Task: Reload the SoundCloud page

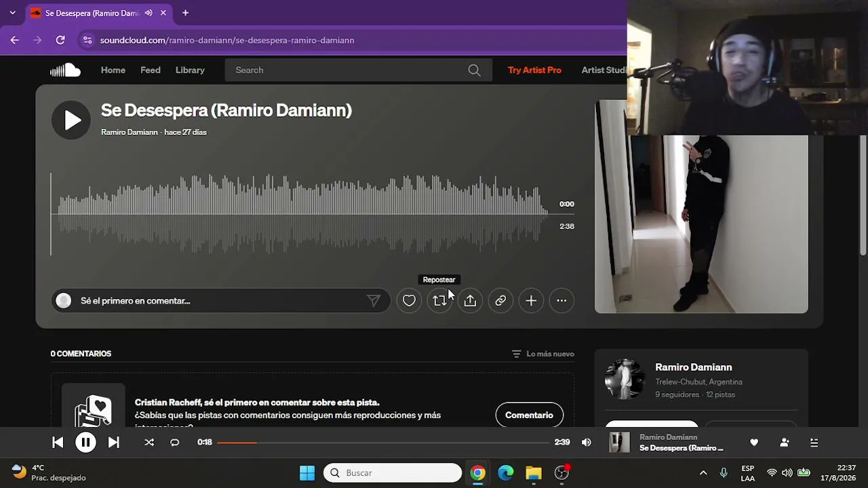Action: (x=60, y=40)
